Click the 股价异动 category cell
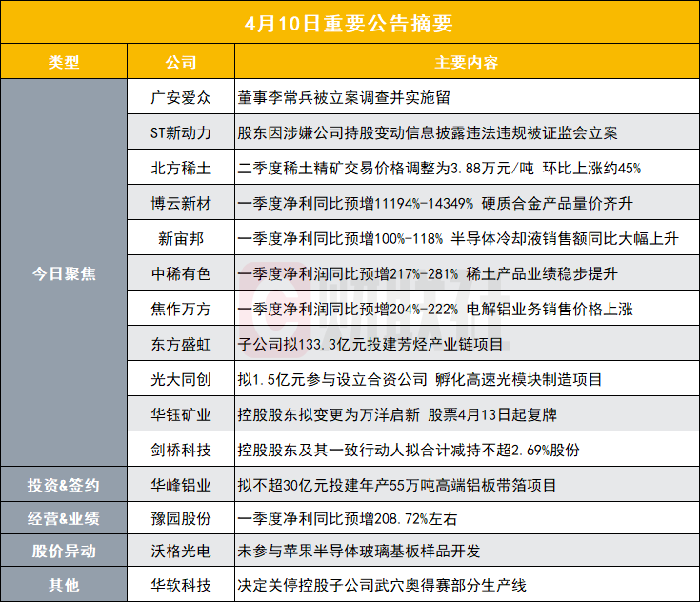The width and height of the screenshot is (700, 602). coord(64,551)
